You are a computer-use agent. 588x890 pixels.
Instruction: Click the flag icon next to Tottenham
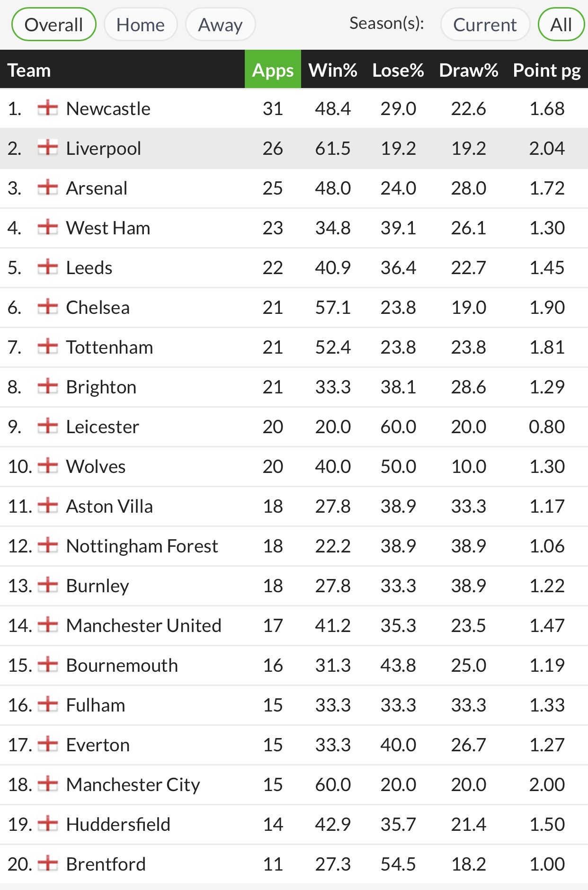pyautogui.click(x=48, y=347)
